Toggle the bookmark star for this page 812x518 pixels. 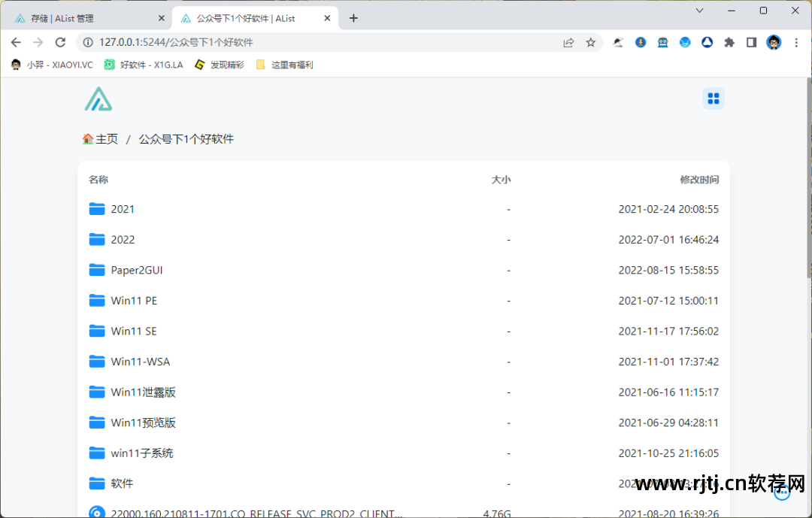(591, 43)
